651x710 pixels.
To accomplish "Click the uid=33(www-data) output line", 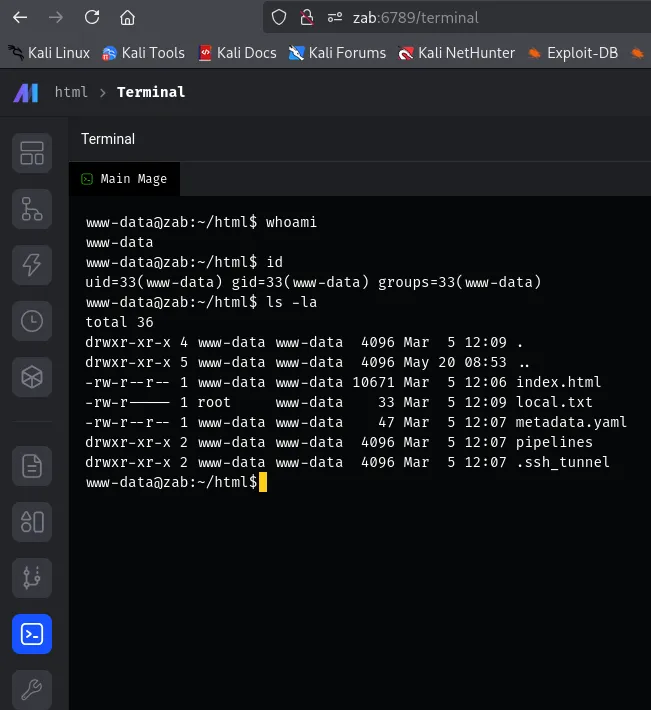I will point(313,282).
